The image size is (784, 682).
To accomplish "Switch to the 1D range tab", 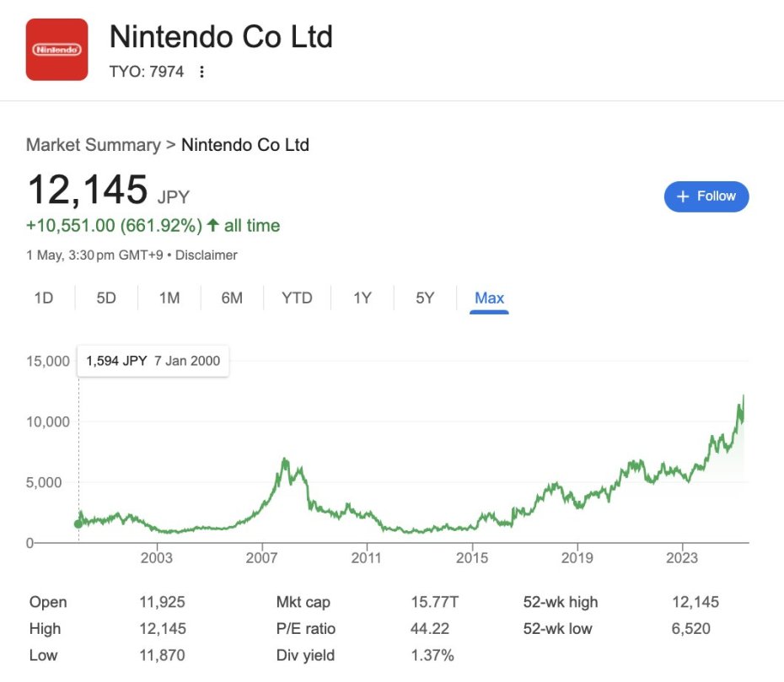I will coord(44,298).
